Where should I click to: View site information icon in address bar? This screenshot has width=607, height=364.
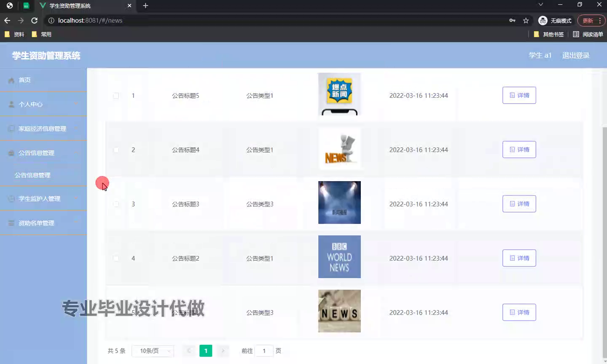click(51, 20)
